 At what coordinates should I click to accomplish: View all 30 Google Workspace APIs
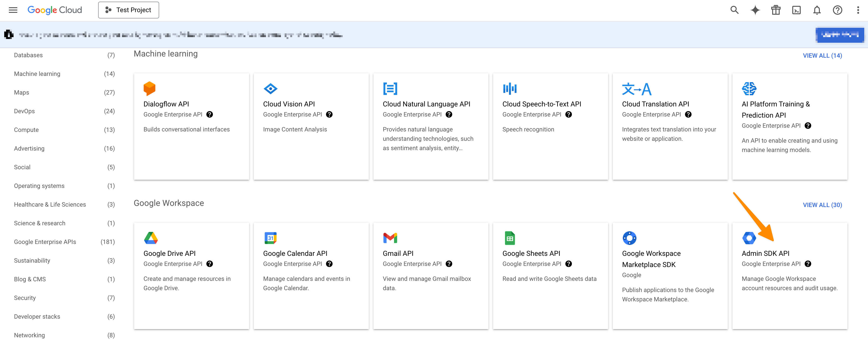click(822, 205)
